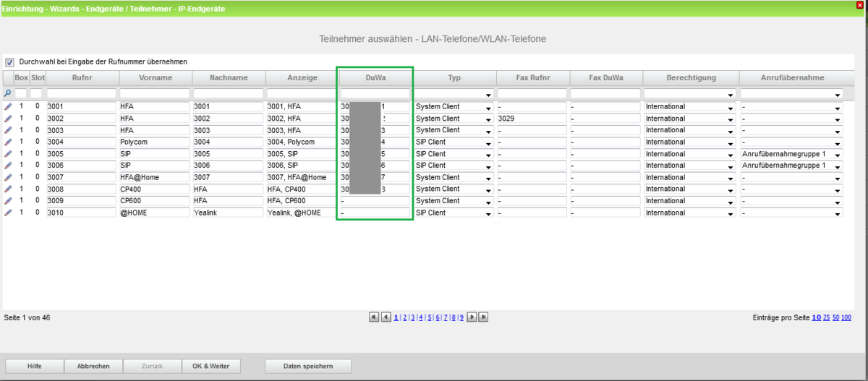Go to the previous page arrow
Viewport: 868px width, 381px height.
pos(386,317)
